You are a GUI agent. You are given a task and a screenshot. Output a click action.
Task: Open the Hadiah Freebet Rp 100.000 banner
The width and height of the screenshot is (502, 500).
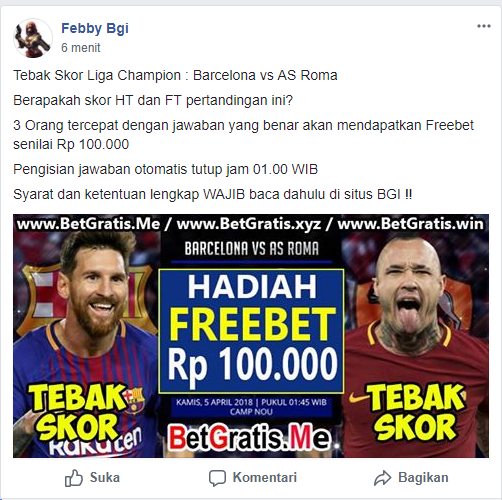click(252, 331)
